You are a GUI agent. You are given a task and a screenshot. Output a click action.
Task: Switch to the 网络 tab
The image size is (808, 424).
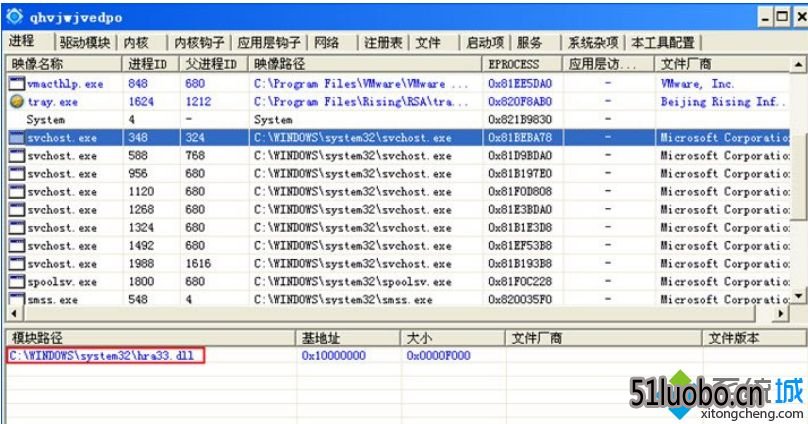[326, 42]
